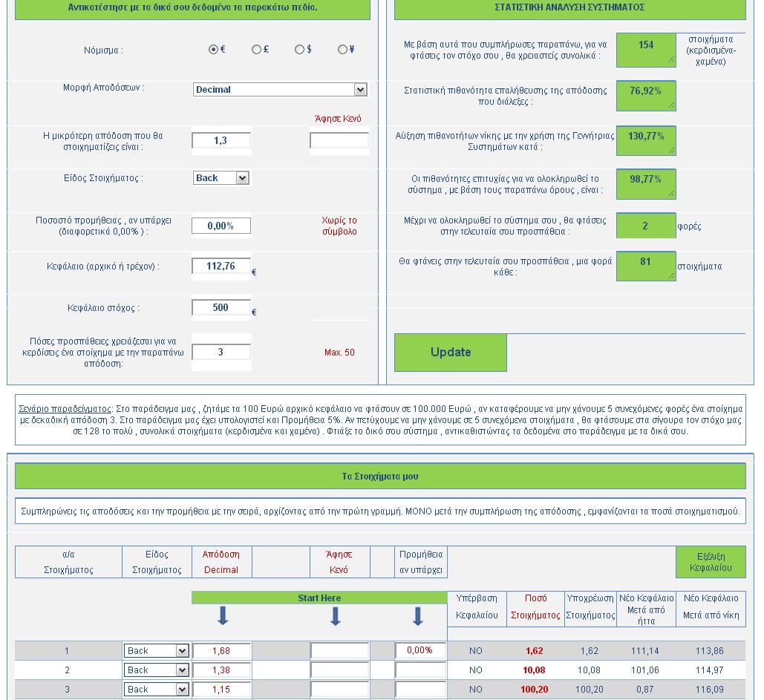Click new capital after loss 111,14
This screenshot has width=764, height=700.
pos(645,651)
